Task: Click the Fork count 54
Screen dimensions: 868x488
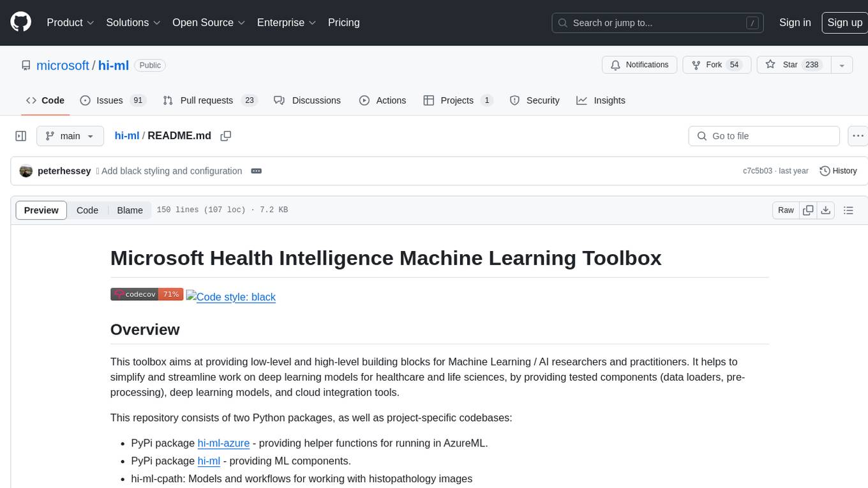Action: pos(734,65)
